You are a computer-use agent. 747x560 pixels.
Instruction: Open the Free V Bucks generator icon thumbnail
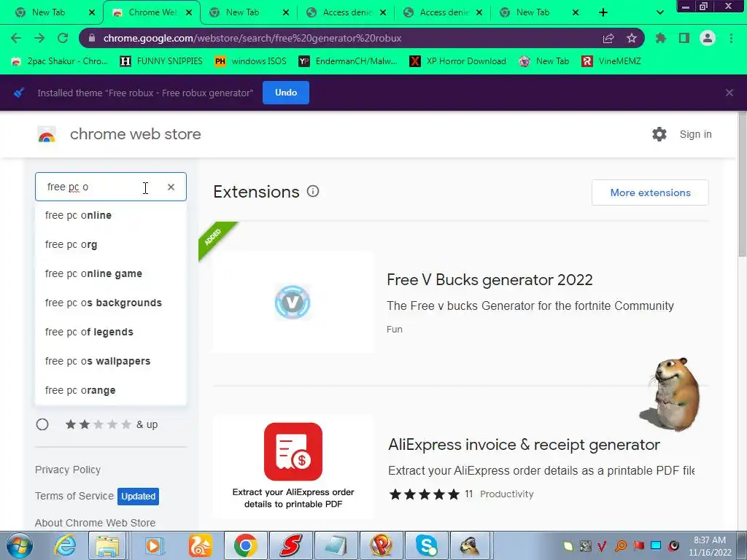(293, 303)
